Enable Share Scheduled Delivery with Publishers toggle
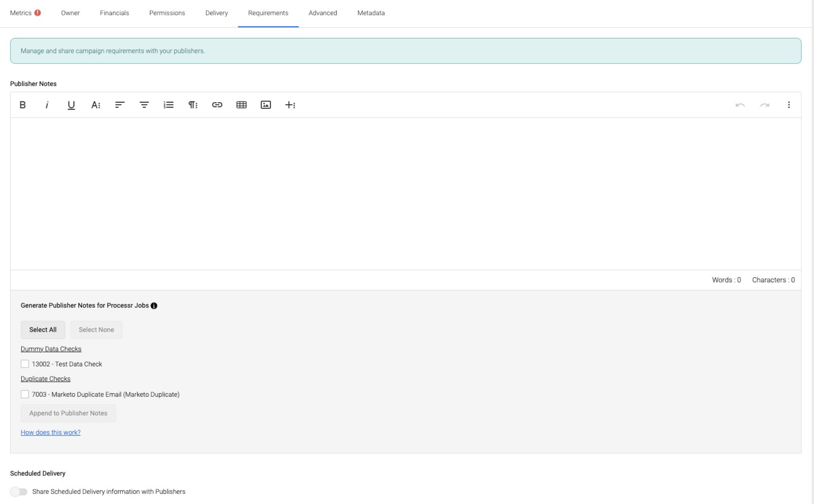Image resolution: width=814 pixels, height=504 pixels. point(19,492)
